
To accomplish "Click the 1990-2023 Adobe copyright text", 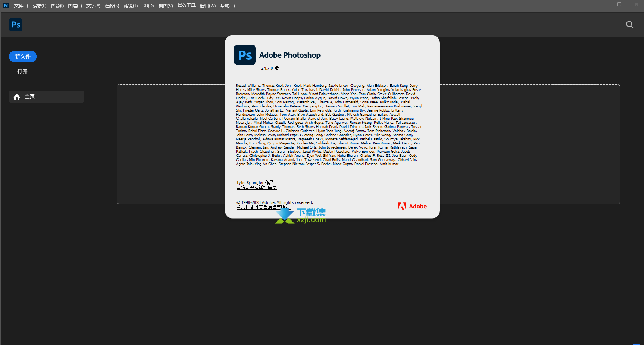I will (275, 202).
